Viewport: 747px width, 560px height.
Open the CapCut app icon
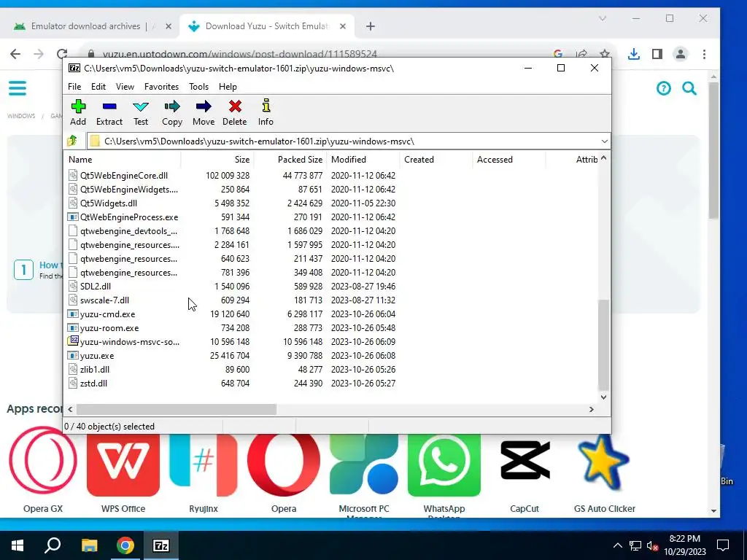point(525,461)
